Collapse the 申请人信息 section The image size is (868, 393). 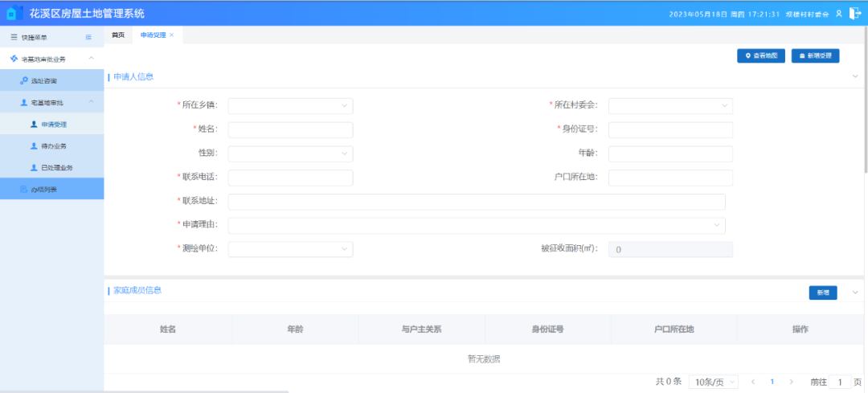[x=855, y=76]
